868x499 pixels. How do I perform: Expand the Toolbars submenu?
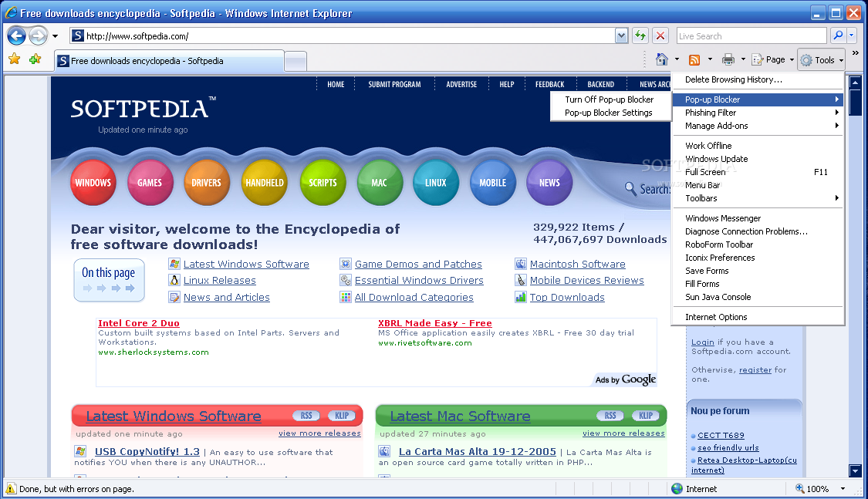click(758, 198)
